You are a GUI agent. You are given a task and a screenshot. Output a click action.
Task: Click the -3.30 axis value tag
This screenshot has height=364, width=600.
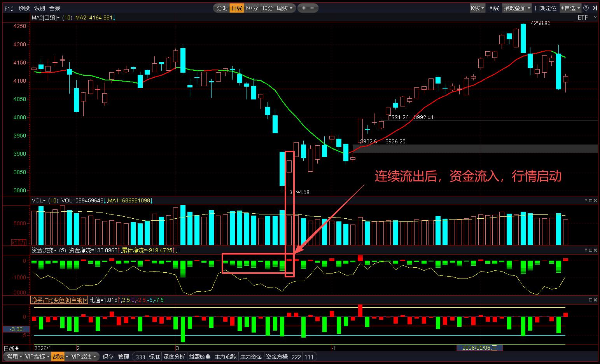[x=16, y=329]
